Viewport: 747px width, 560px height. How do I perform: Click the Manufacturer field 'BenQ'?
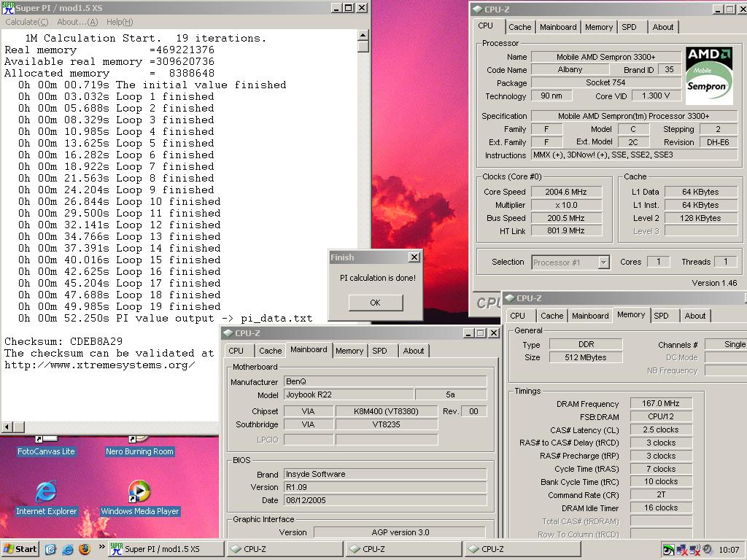coord(385,381)
